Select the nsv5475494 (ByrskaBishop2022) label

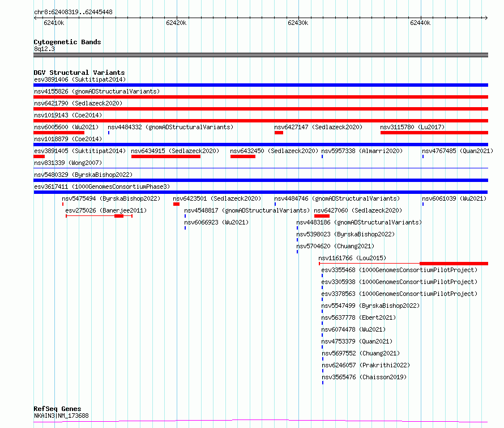click(x=111, y=198)
